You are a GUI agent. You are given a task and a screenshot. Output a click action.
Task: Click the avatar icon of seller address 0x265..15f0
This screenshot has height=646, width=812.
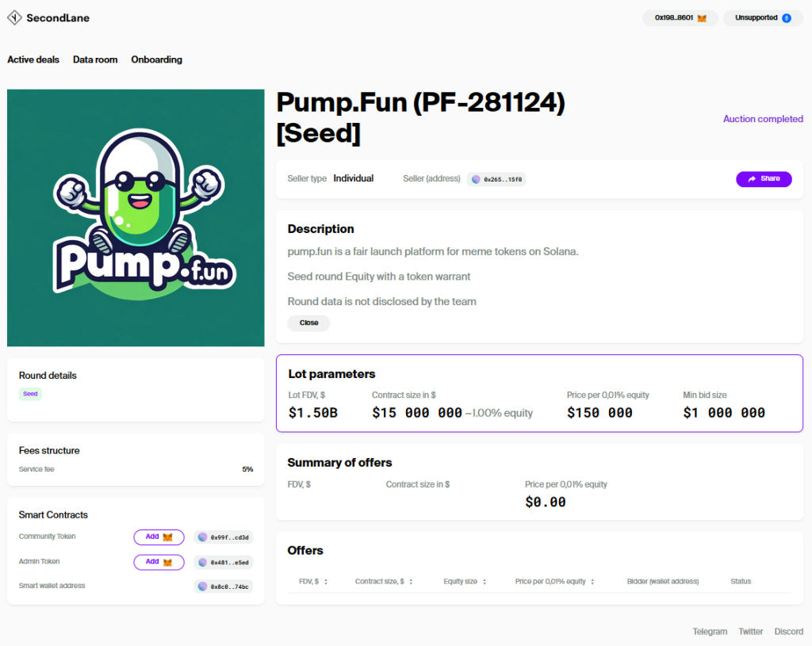click(476, 179)
